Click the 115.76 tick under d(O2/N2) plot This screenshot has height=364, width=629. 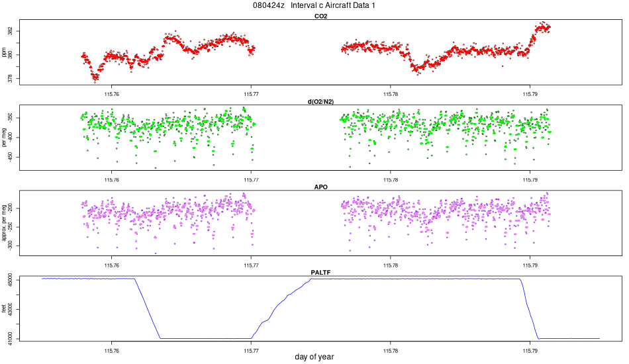pos(111,180)
